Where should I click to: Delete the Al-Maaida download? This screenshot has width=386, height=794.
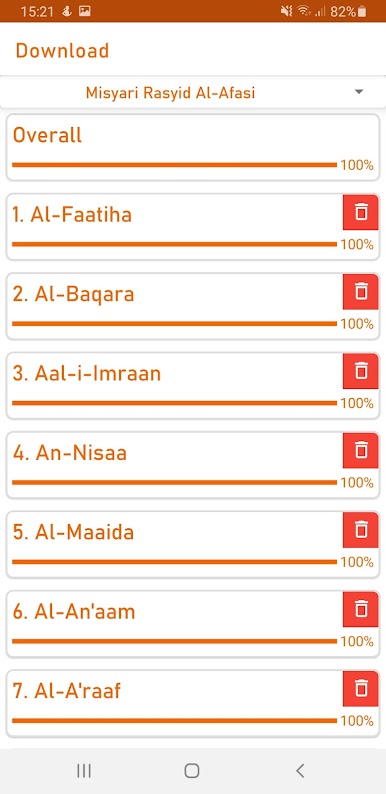tap(361, 530)
